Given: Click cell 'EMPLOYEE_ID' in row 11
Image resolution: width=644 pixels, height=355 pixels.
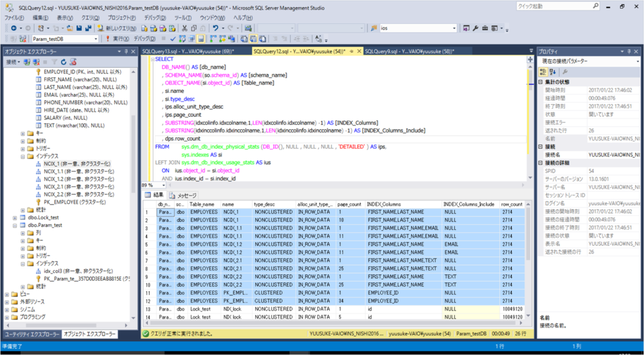Looking at the screenshot, I should click(404, 293).
